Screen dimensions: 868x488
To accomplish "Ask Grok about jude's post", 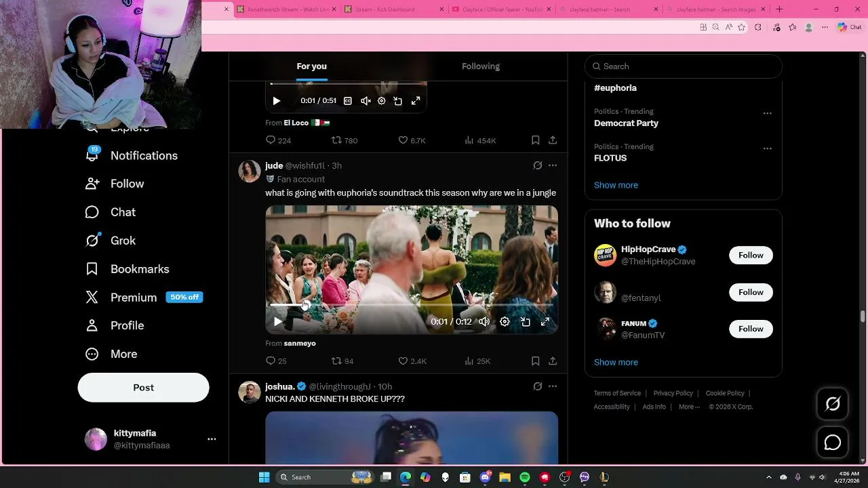I will 537,165.
